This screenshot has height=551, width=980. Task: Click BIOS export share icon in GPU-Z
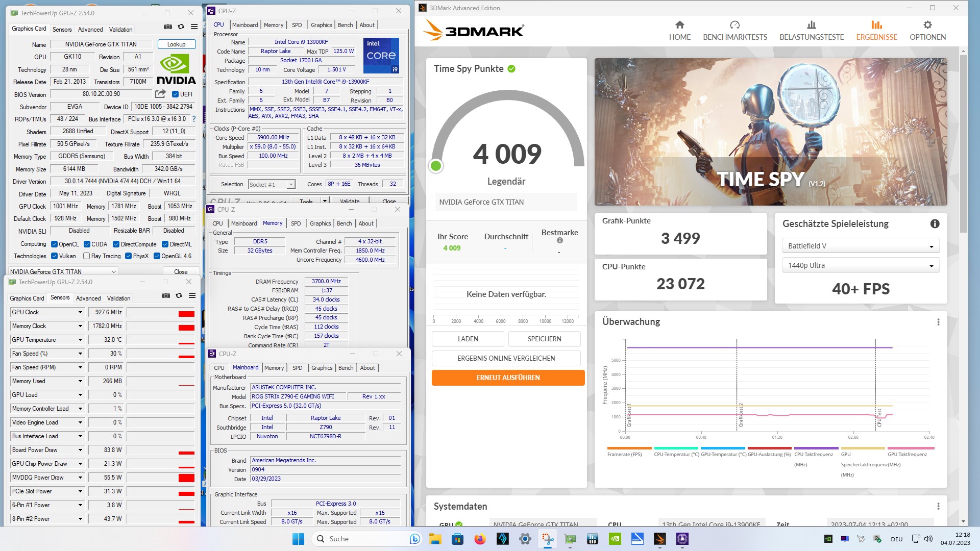(x=160, y=94)
